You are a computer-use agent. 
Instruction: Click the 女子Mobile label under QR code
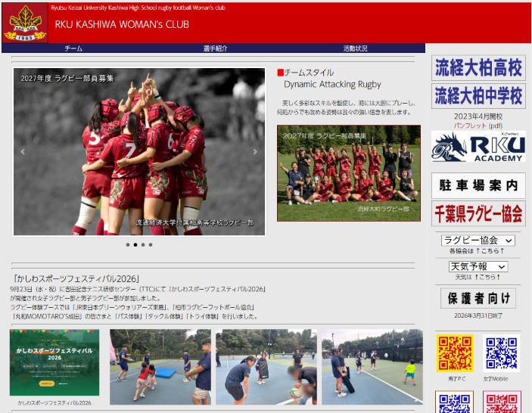tap(496, 379)
